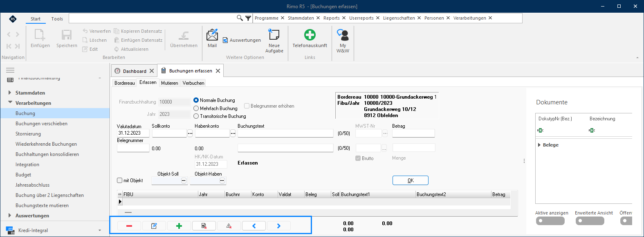Switch to the Mutieren tab
The width and height of the screenshot is (644, 237).
169,83
